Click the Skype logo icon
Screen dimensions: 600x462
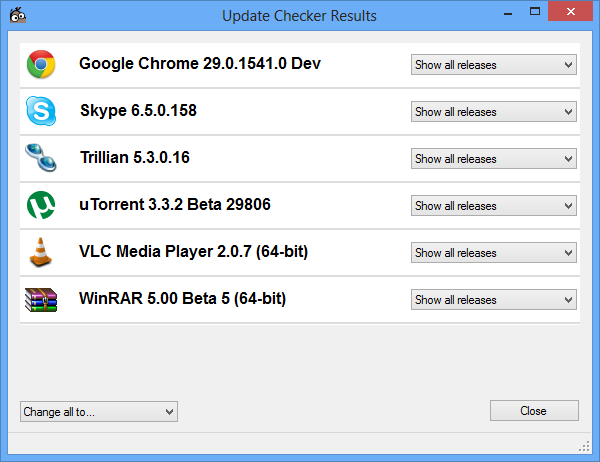click(x=40, y=112)
